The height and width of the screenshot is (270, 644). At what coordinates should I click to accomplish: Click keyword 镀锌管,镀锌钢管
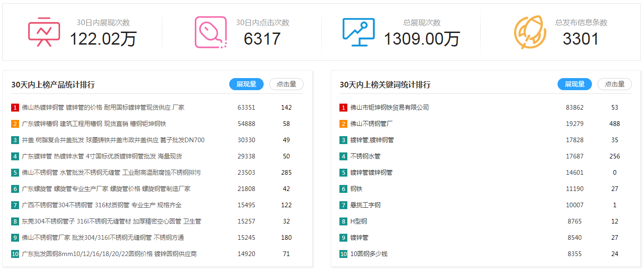point(372,140)
